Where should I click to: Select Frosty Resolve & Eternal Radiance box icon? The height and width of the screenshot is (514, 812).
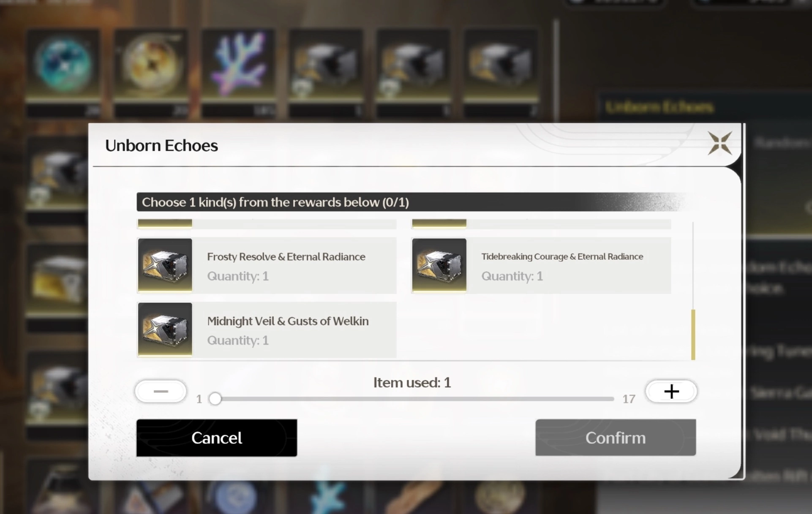[x=165, y=265]
